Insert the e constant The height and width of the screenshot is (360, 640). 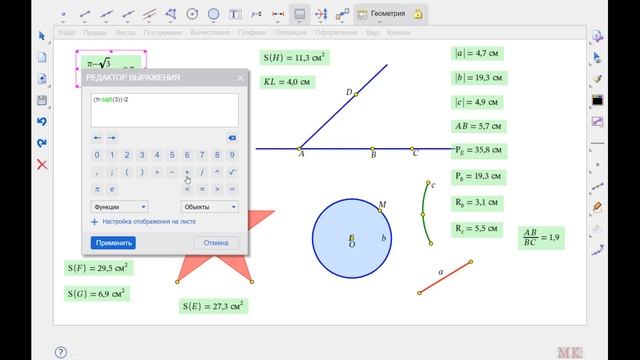(x=112, y=189)
